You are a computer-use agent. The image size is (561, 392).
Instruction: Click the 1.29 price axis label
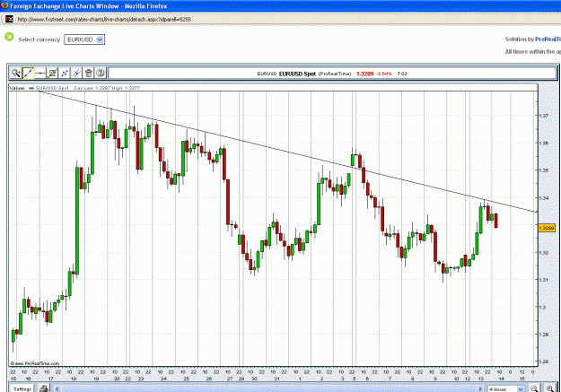pyautogui.click(x=544, y=334)
